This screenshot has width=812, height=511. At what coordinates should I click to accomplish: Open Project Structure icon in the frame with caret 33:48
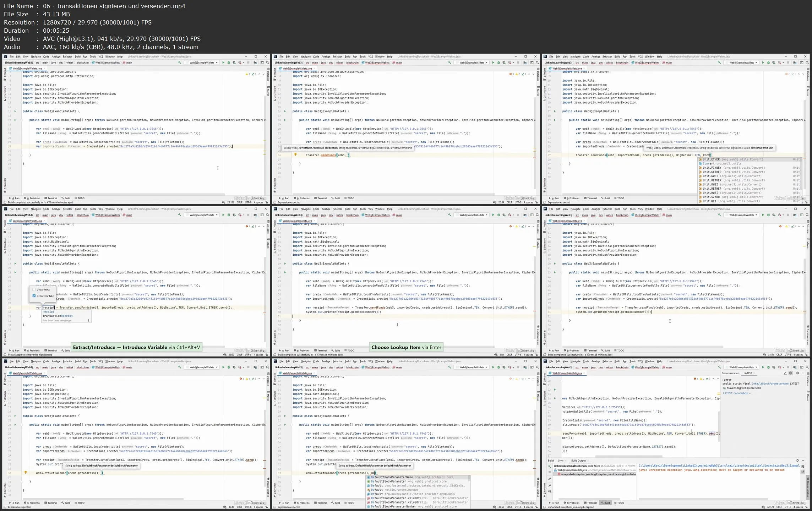[255, 367]
